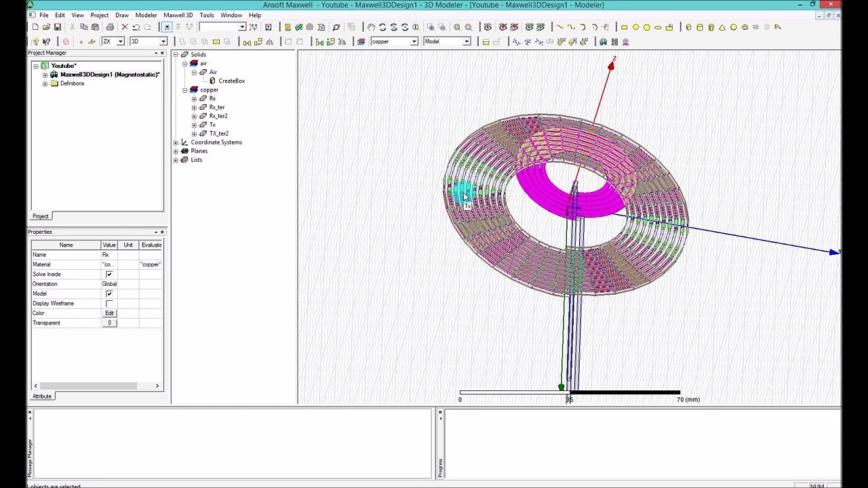The image size is (868, 488).
Task: Open the copper material dropdown
Action: coord(414,42)
